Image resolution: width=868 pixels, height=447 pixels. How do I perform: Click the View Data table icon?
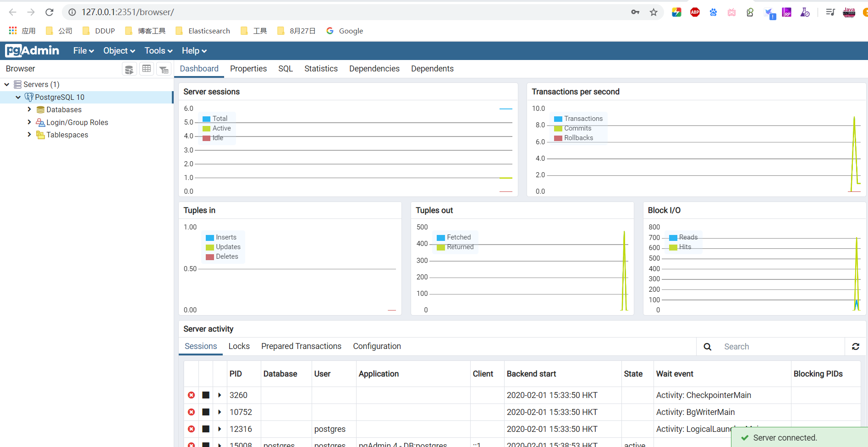[147, 69]
